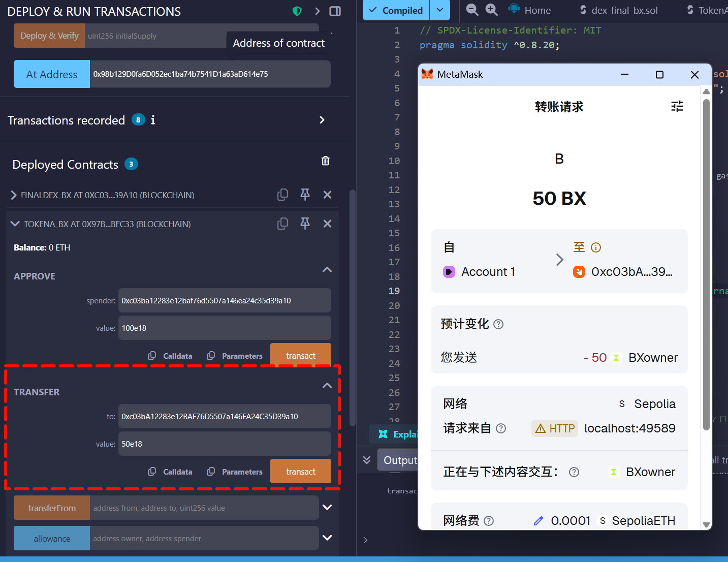Click the TRANSFER value input field
The image size is (728, 562).
tap(224, 444)
